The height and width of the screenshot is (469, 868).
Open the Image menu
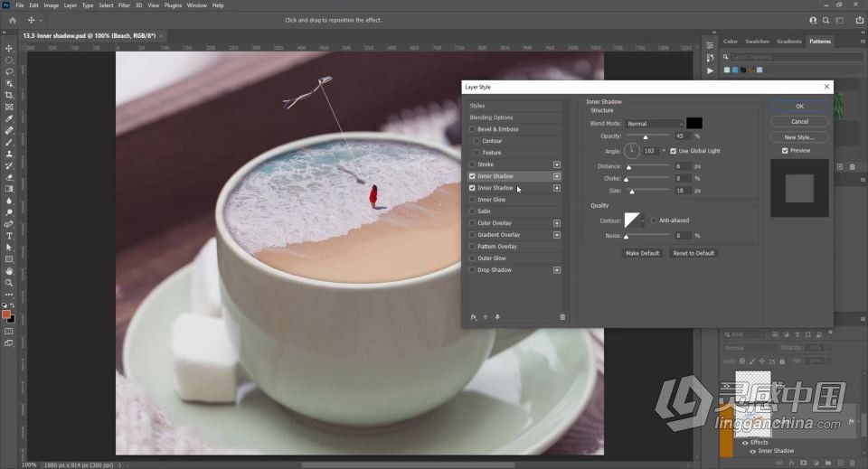pos(51,5)
